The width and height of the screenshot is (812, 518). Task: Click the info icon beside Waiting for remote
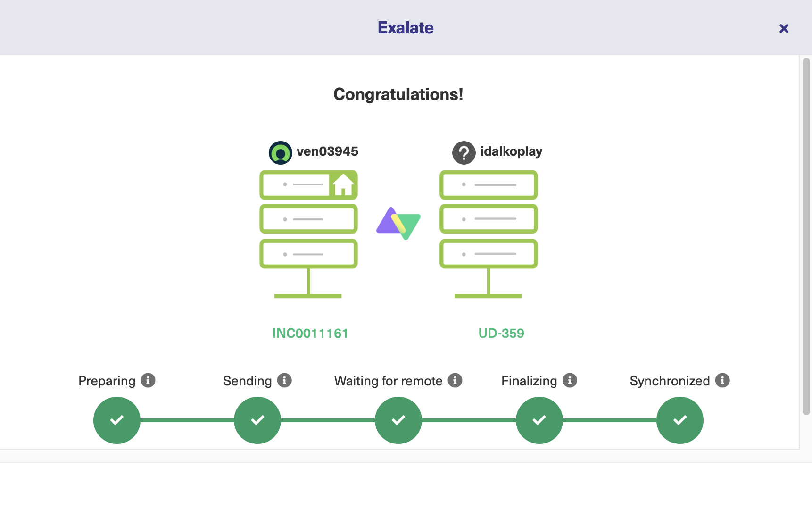pos(455,380)
